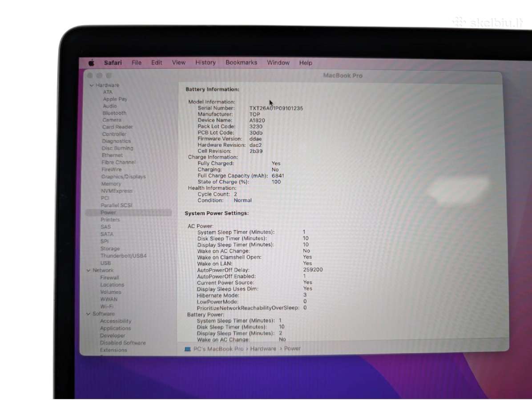Click the System Power Settings heading
This screenshot has width=532, height=400.
217,213
